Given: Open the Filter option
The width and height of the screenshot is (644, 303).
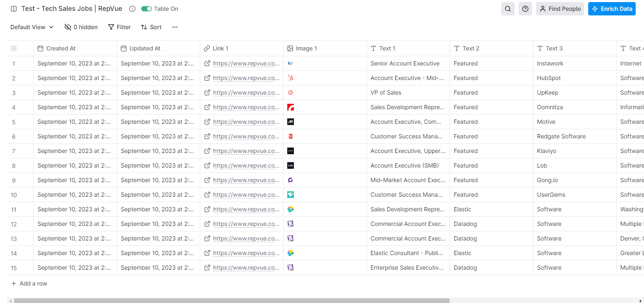Looking at the screenshot, I should 119,27.
